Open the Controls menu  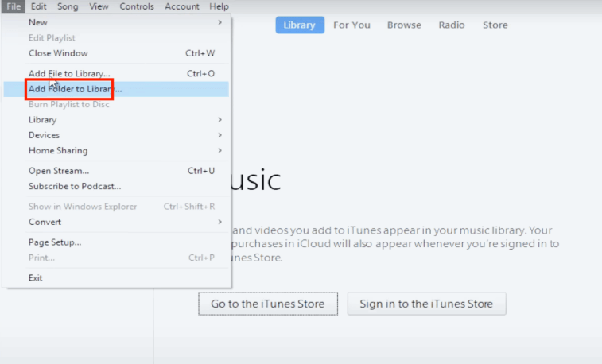pos(136,6)
